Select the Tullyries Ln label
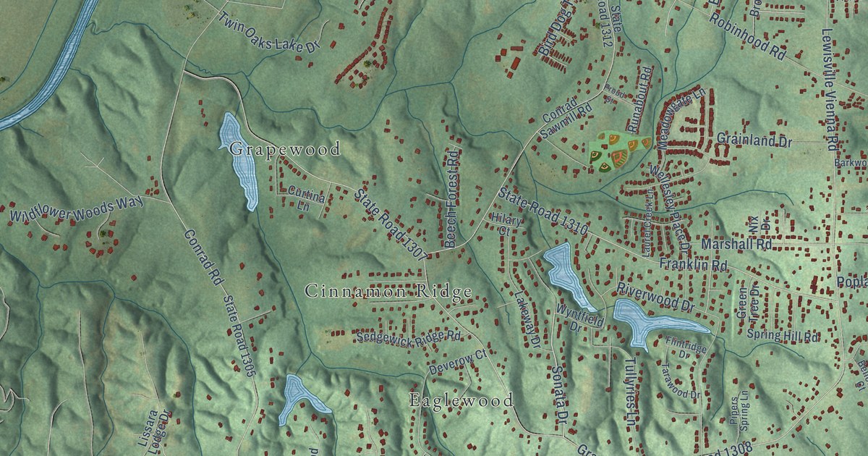 point(631,392)
